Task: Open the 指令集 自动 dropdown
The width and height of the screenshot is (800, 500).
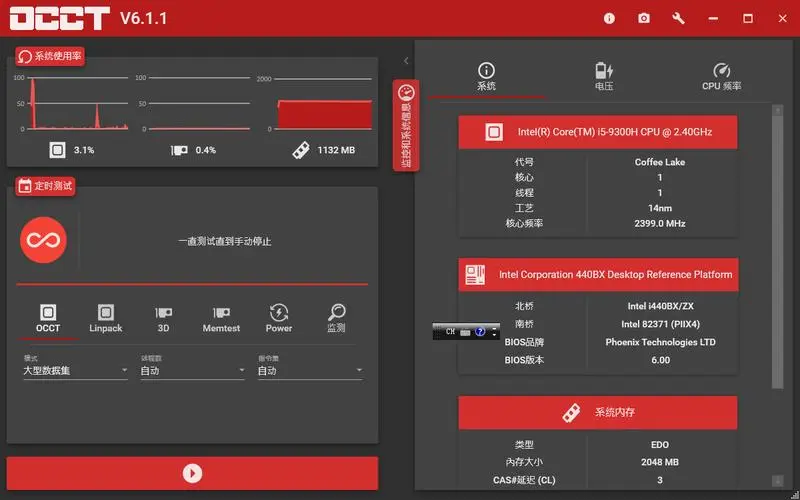Action: pyautogui.click(x=310, y=370)
